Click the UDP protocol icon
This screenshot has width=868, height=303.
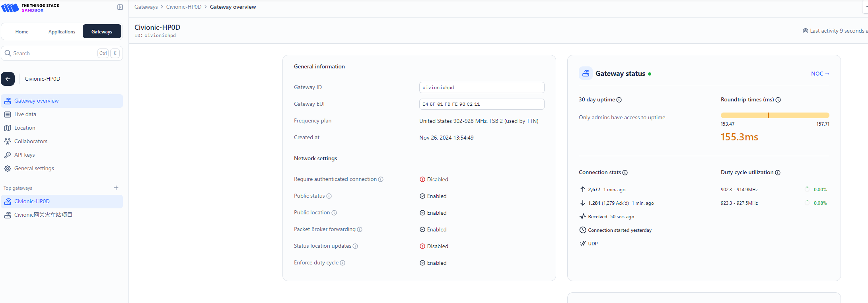(583, 243)
